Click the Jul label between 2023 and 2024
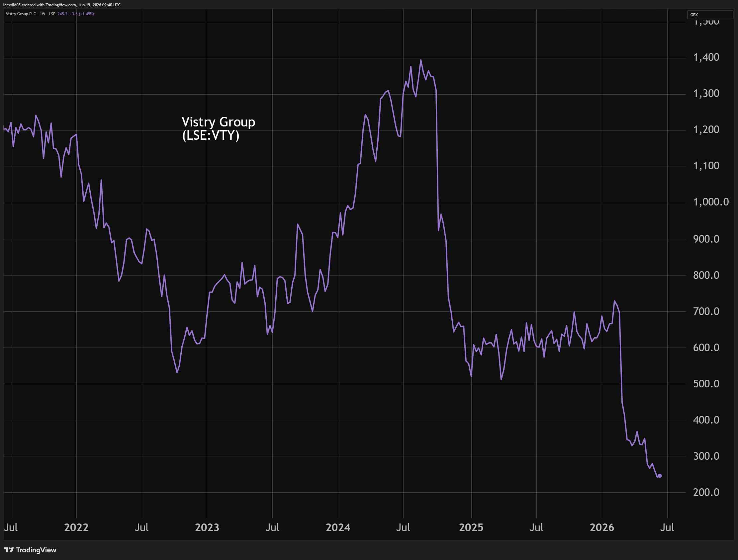This screenshot has height=560, width=738. 272,527
